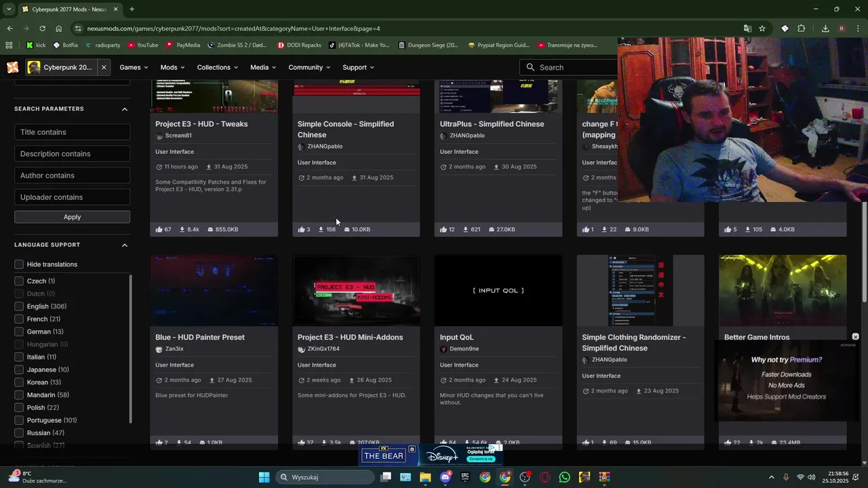
Task: Collapse the Language Support section
Action: point(125,245)
